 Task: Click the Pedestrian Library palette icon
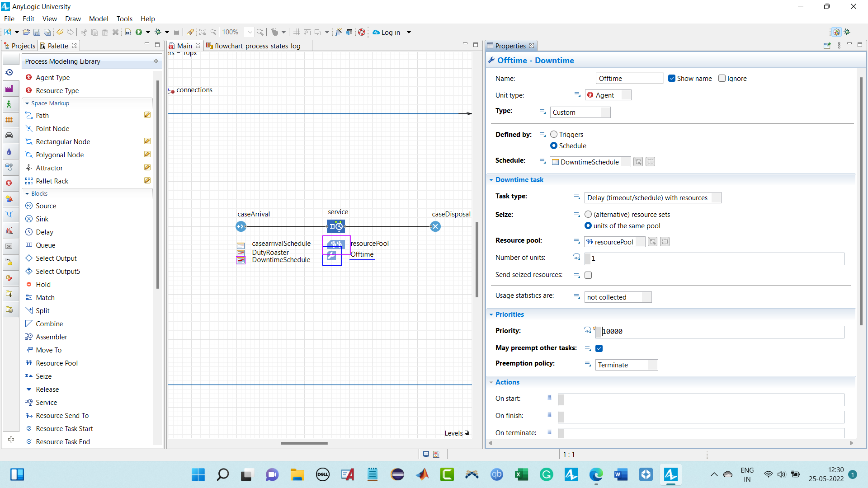[x=9, y=104]
